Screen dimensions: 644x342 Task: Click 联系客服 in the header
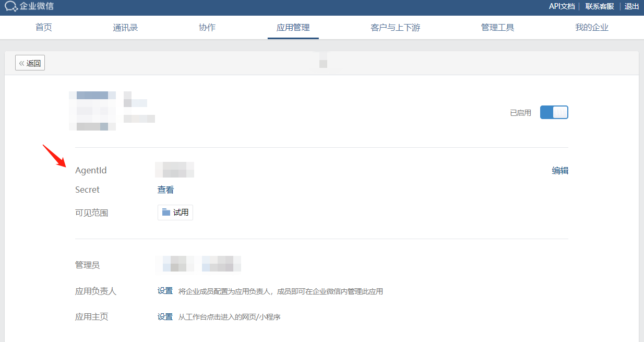point(600,6)
